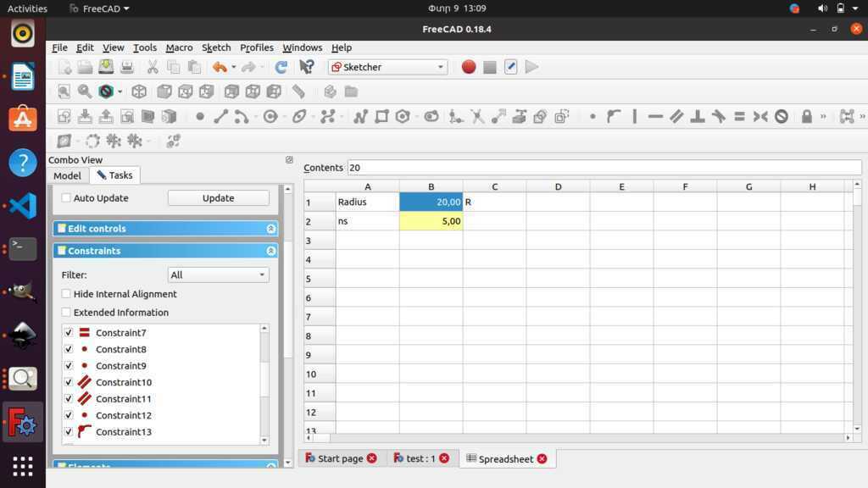
Task: Open the FreeCAD app menu in top bar
Action: point(99,8)
